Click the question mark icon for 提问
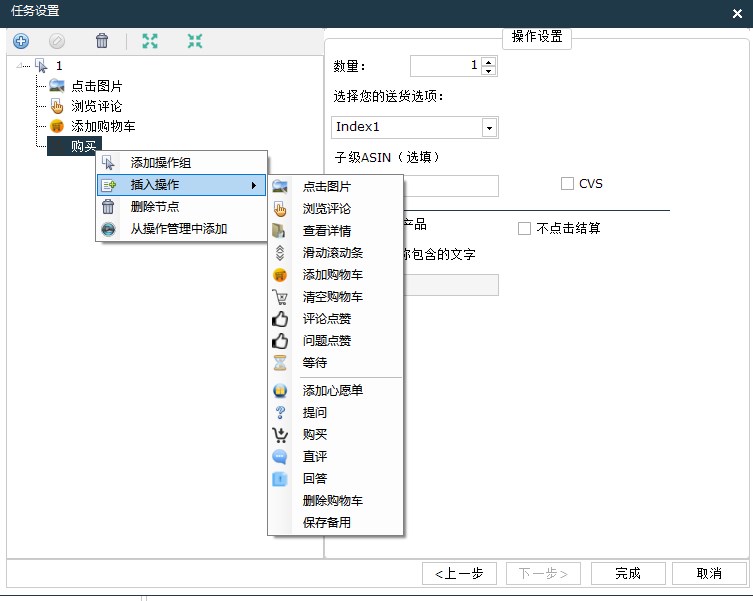The height and width of the screenshot is (601, 753). pyautogui.click(x=280, y=413)
